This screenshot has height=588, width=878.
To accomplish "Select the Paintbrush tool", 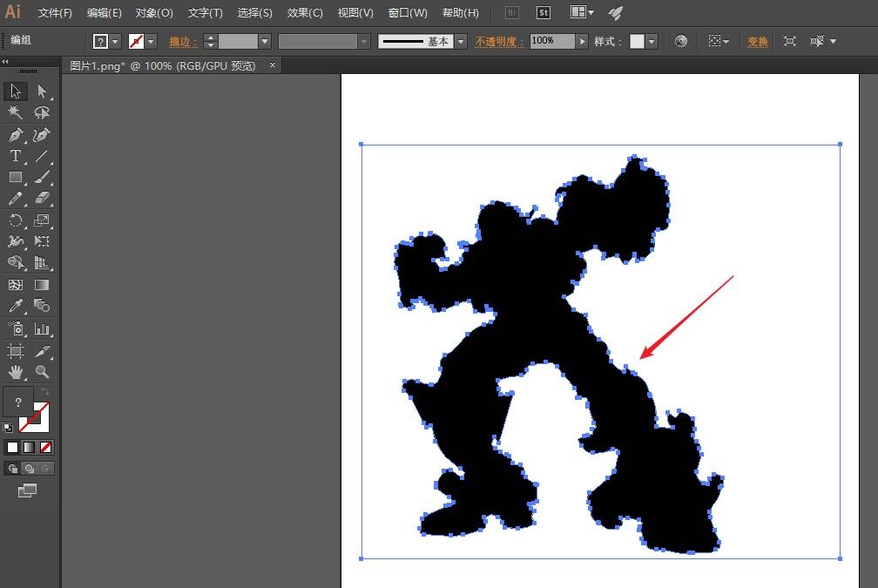I will click(x=42, y=177).
